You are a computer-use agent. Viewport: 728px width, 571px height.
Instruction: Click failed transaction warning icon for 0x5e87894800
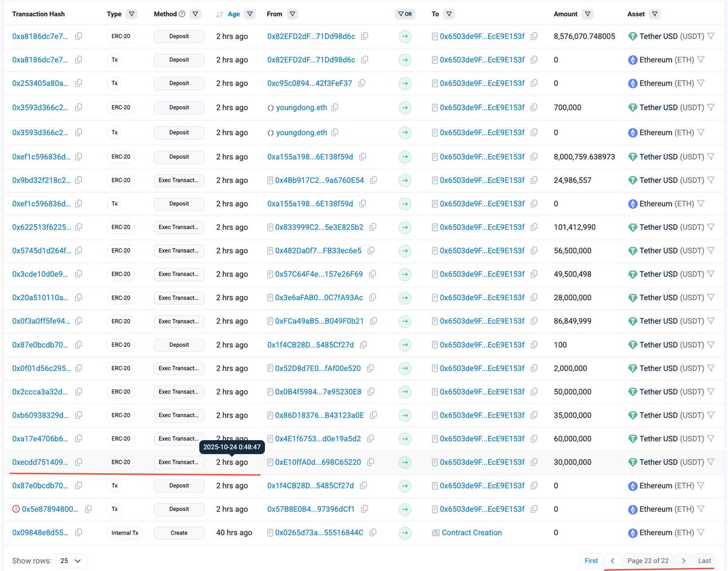coord(16,509)
